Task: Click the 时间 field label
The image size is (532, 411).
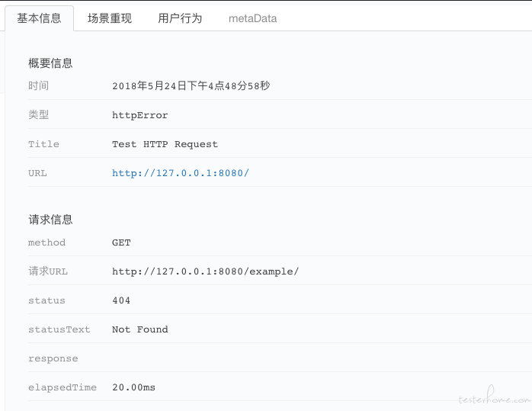Action: tap(38, 85)
